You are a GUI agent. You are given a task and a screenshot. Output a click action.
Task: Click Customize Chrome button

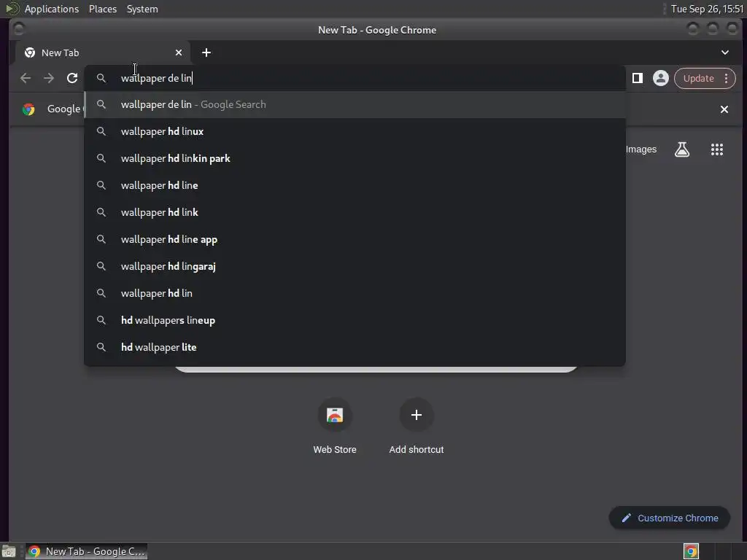(x=670, y=518)
